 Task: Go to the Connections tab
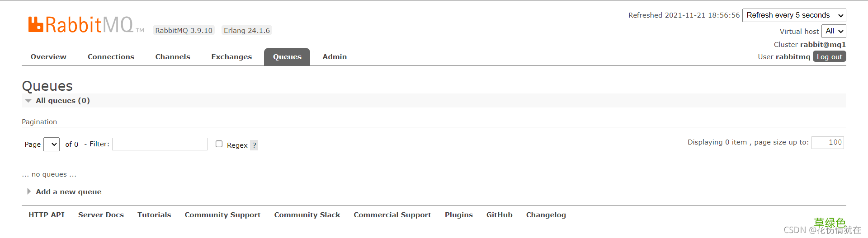pos(111,57)
